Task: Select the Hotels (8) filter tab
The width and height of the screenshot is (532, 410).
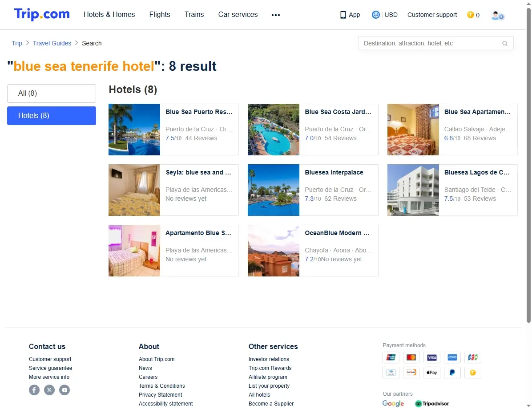Action: tap(52, 116)
